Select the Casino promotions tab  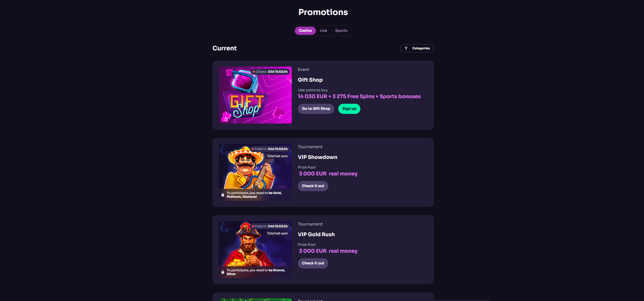pyautogui.click(x=305, y=31)
